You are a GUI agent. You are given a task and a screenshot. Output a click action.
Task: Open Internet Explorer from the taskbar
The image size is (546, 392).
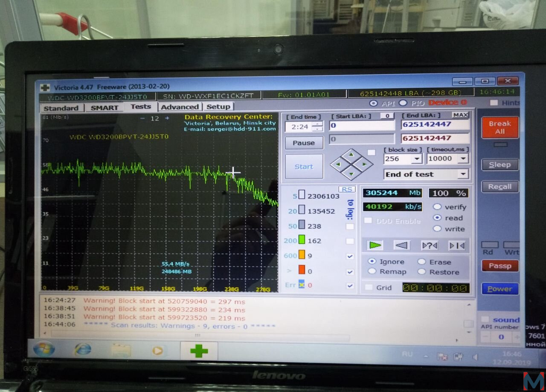(x=83, y=350)
